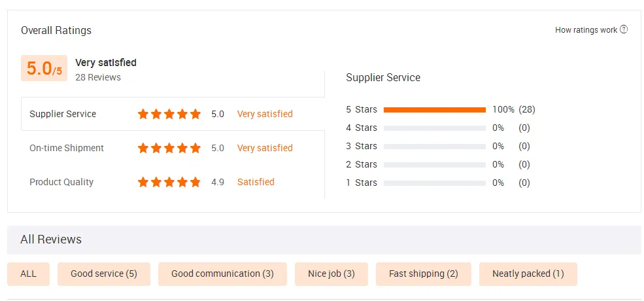The height and width of the screenshot is (301, 644).
Task: Filter reviews by Neatly packed tag
Action: [x=528, y=274]
